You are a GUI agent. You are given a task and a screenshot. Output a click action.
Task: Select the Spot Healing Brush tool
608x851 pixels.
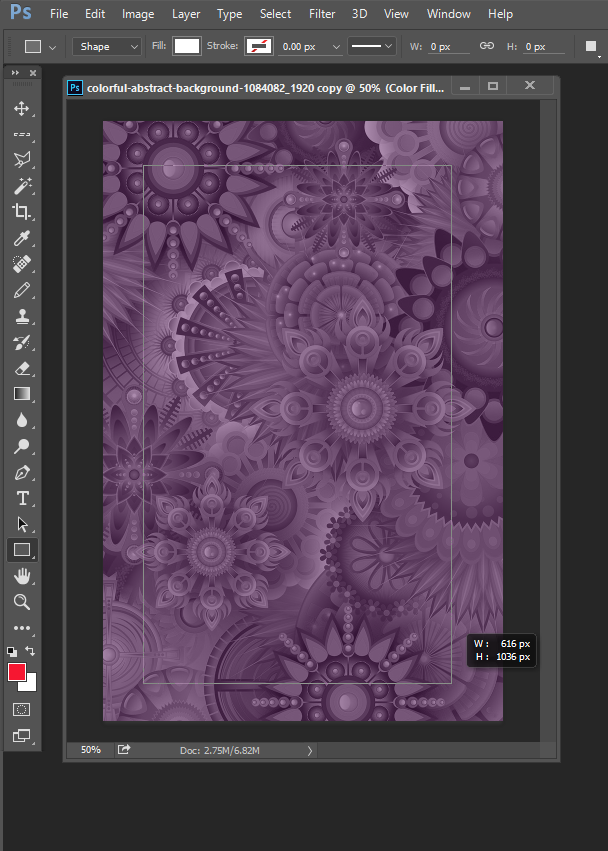pyautogui.click(x=22, y=264)
